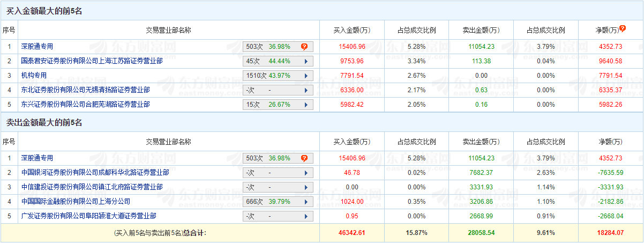Expand arrow for 国泰君安上海江苏路 45次 stats
The width and height of the screenshot is (644, 243).
pyautogui.click(x=306, y=61)
